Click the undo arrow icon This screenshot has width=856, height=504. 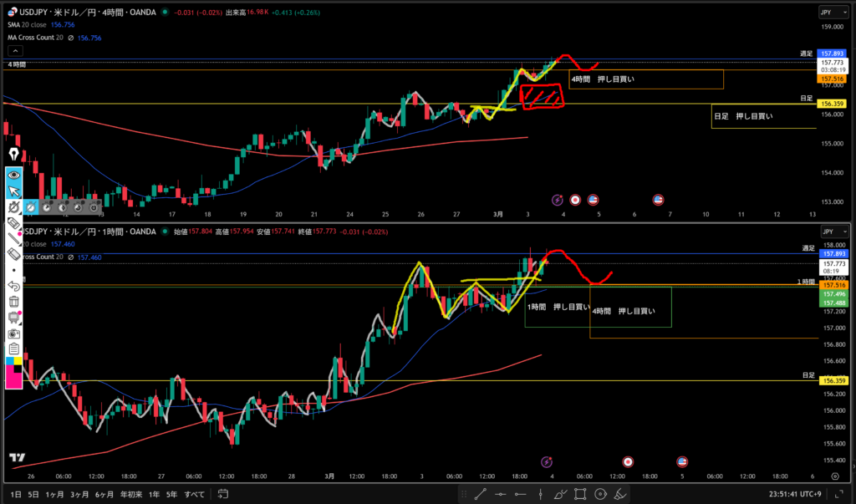[x=14, y=286]
